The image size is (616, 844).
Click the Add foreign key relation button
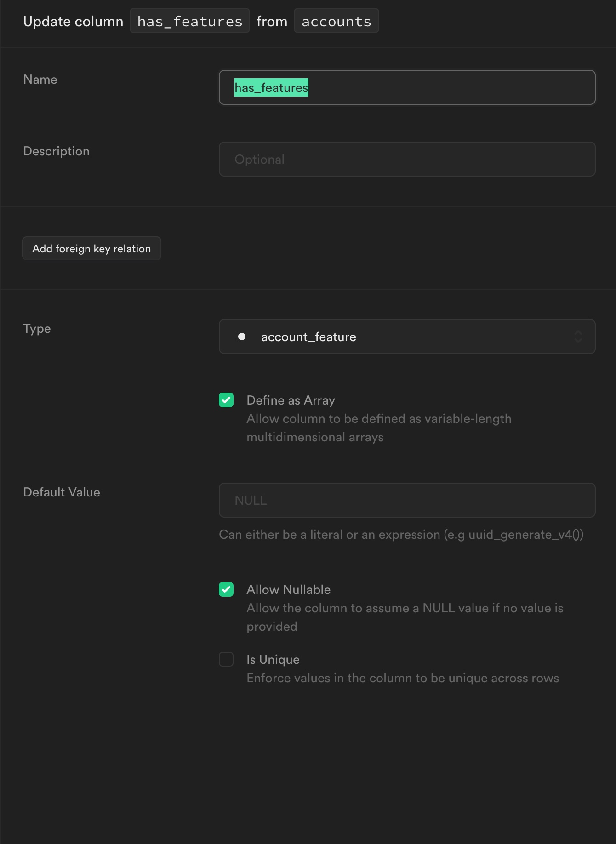coord(91,248)
